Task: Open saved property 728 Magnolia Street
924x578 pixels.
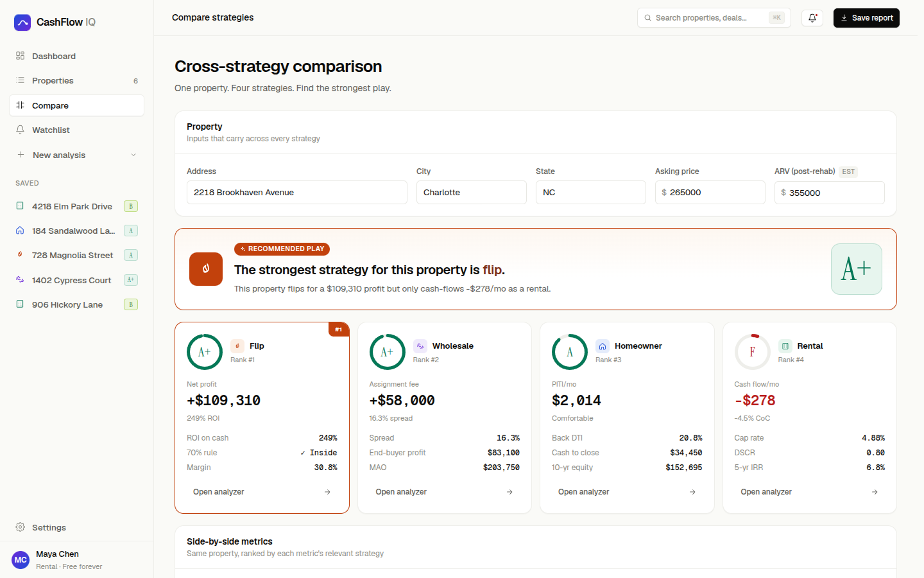Action: point(76,255)
